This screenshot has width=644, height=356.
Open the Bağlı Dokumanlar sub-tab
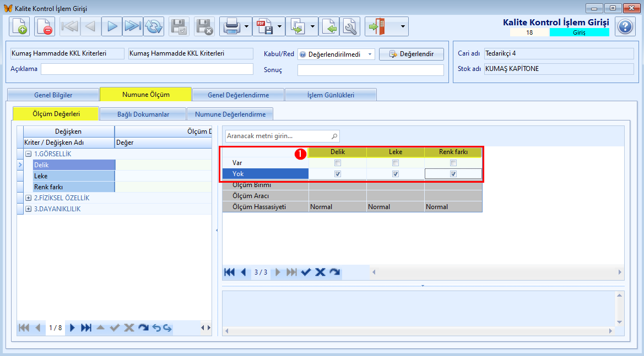pyautogui.click(x=143, y=114)
